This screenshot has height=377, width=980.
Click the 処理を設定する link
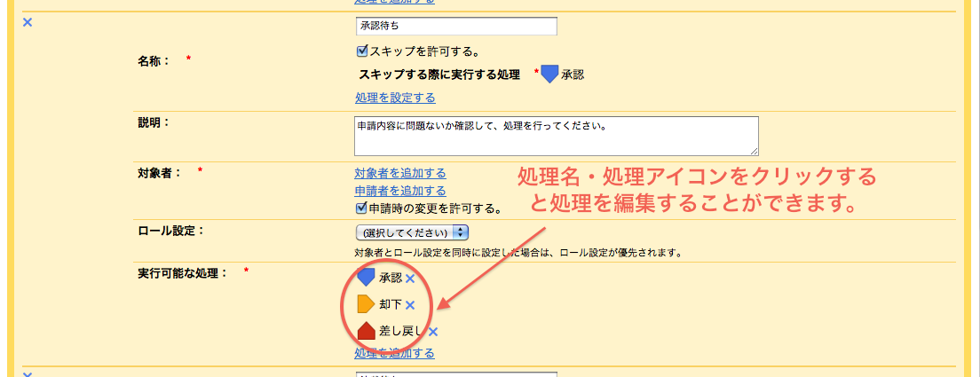pos(395,98)
